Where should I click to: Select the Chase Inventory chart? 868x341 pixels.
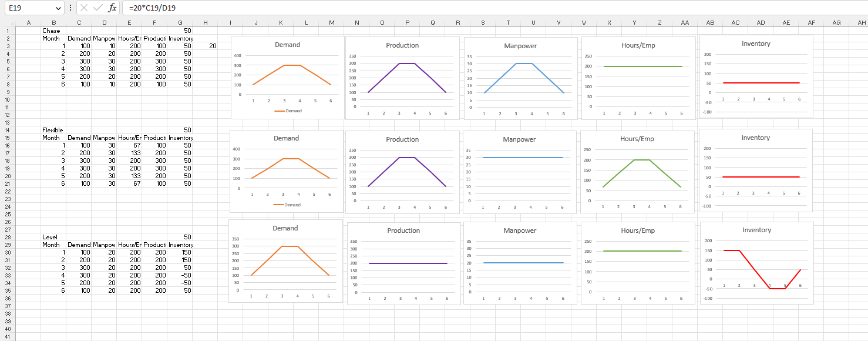(x=756, y=76)
